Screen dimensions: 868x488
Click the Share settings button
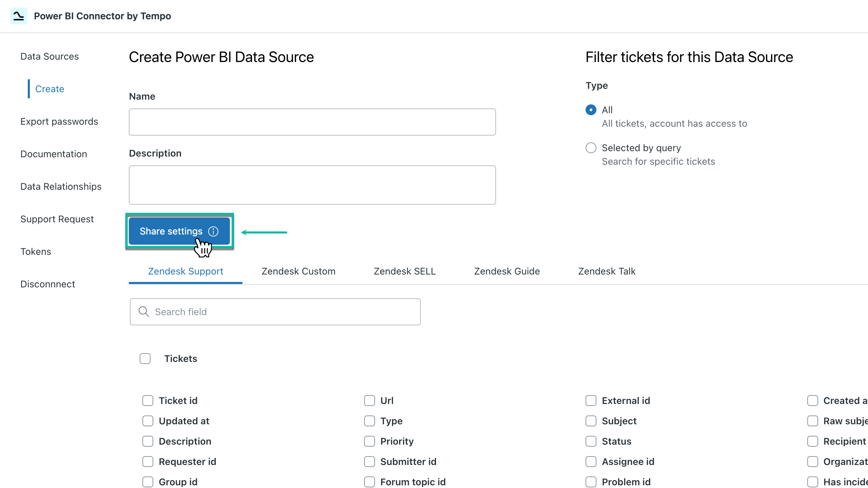[x=171, y=231]
